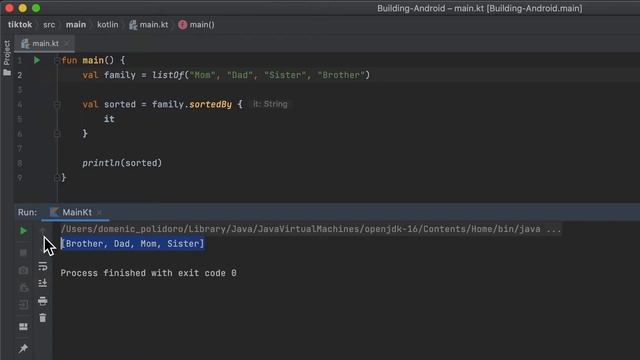Screen dimensions: 640x360
Task: Collapse main function with fold marker
Action: [x=57, y=60]
